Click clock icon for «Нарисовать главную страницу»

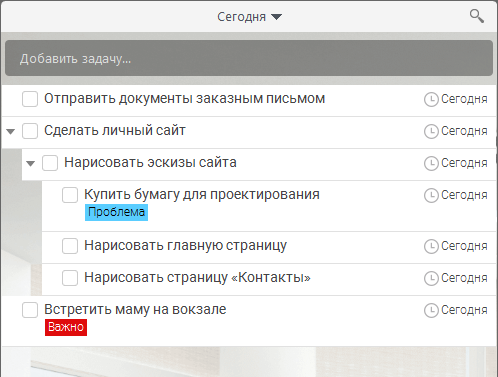click(x=431, y=246)
